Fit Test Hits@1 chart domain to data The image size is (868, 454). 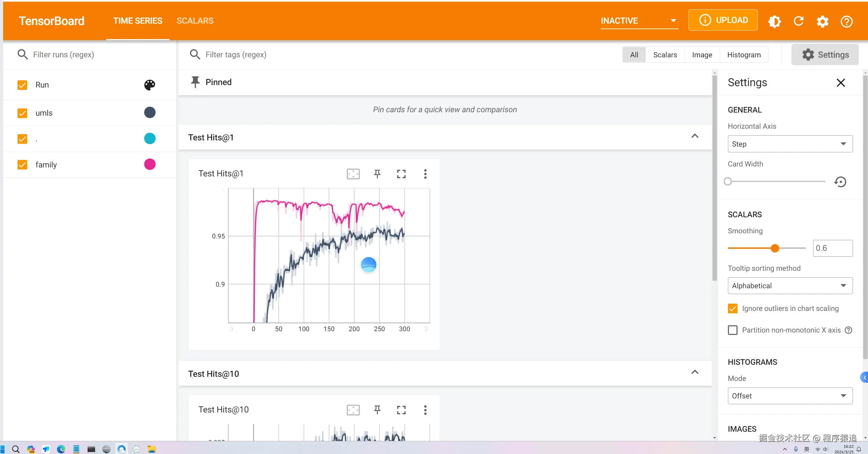(x=353, y=174)
